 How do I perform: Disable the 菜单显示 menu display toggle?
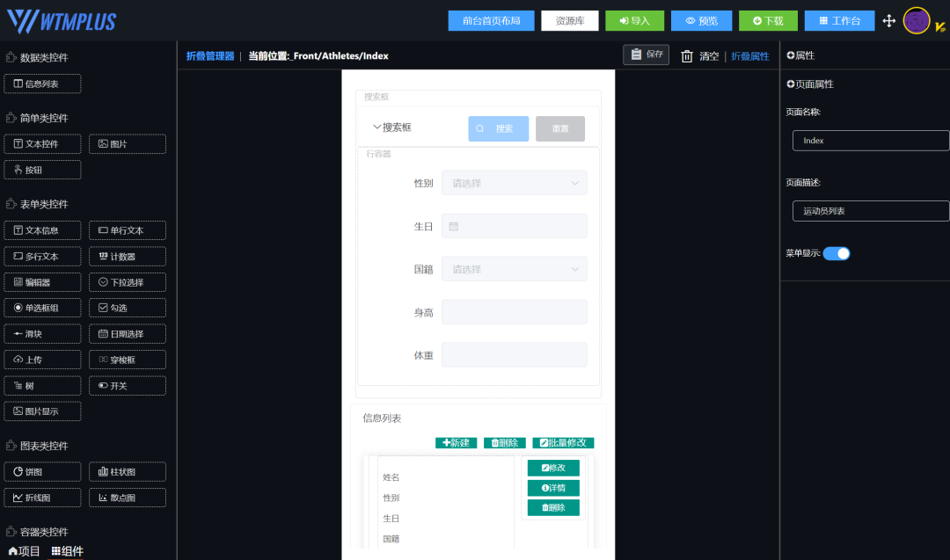click(x=837, y=253)
